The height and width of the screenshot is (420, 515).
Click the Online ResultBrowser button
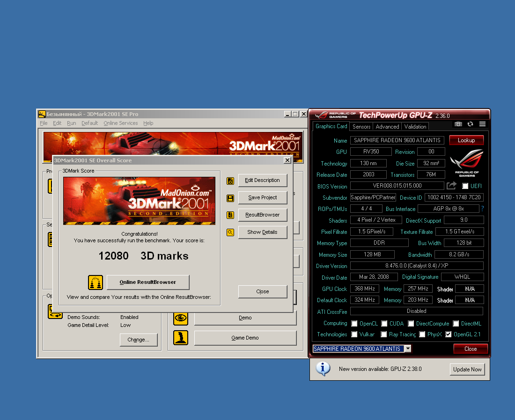point(148,282)
